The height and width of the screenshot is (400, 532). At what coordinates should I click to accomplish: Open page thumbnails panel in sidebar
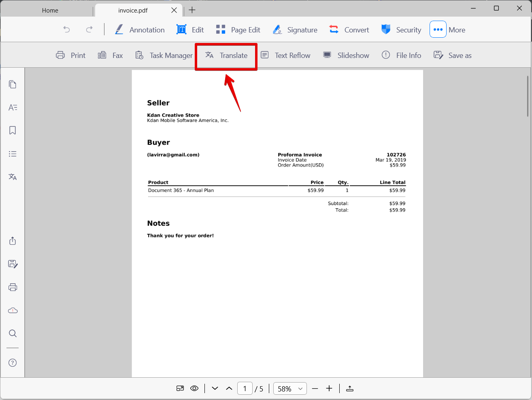click(13, 84)
